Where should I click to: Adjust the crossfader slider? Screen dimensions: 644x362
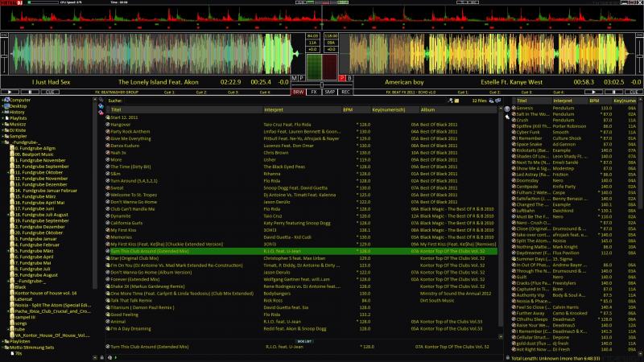click(x=322, y=85)
